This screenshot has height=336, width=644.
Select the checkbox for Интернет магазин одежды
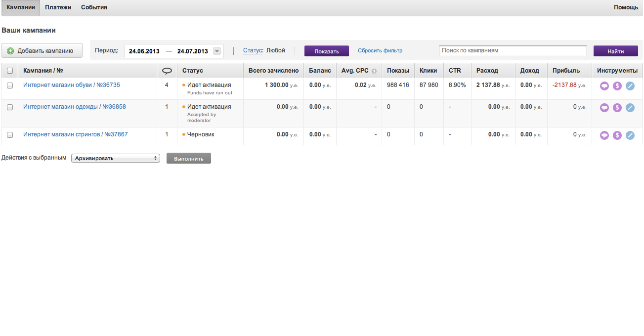10,107
